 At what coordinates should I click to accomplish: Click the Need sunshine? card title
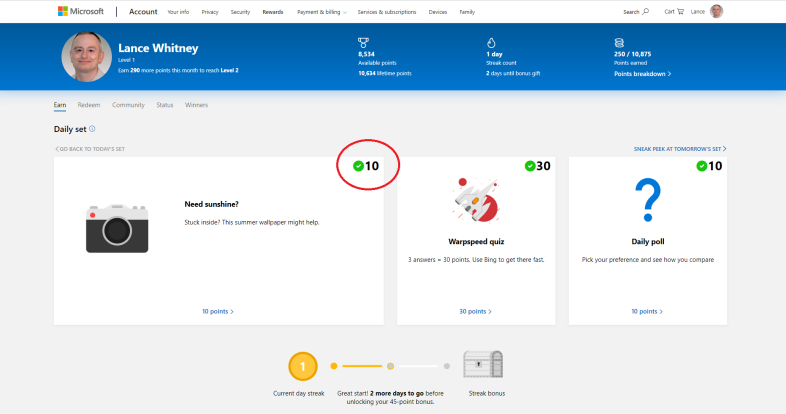point(212,204)
